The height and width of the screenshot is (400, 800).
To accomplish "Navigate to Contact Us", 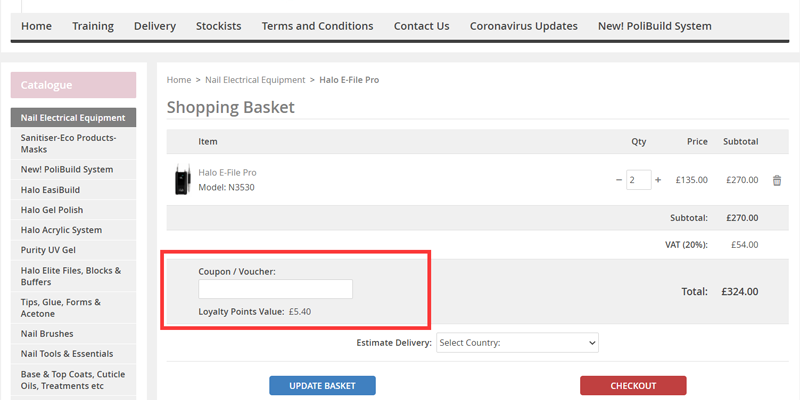I will tap(421, 26).
